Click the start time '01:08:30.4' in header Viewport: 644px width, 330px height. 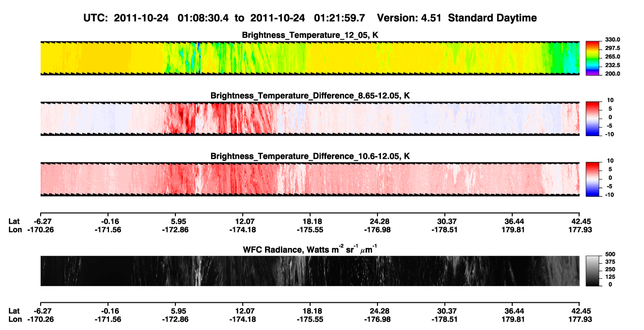204,18
